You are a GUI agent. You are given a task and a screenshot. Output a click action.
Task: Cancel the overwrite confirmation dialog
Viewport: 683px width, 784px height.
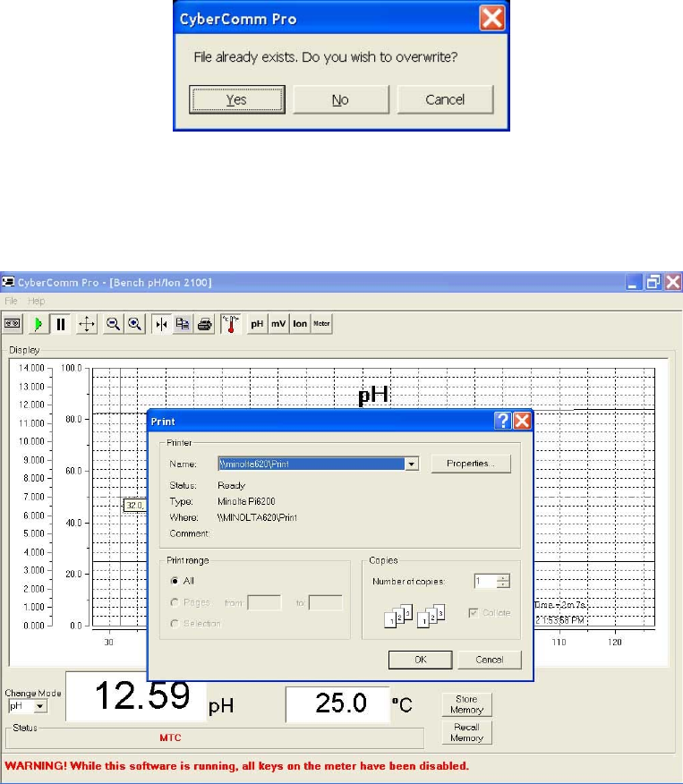coord(445,99)
